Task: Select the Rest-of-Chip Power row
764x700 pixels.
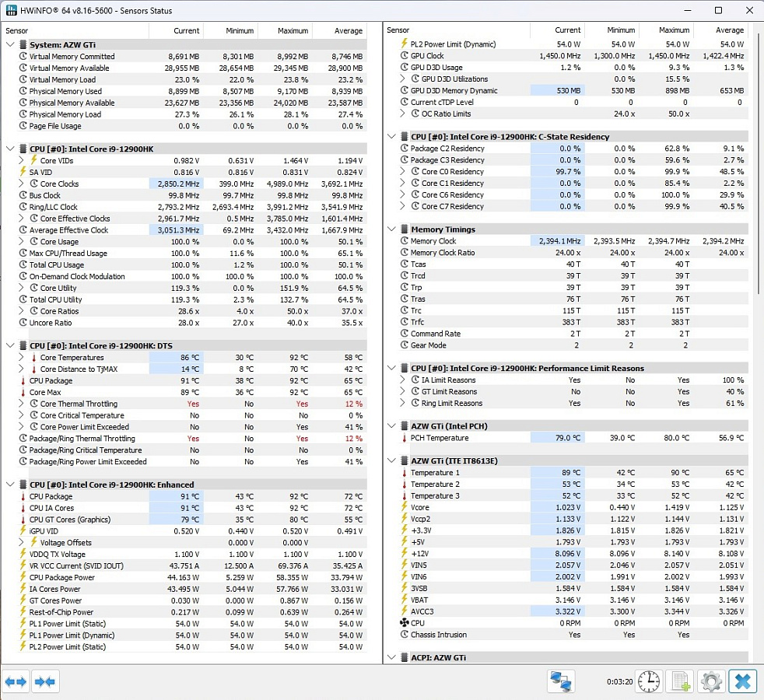Action: click(x=192, y=612)
